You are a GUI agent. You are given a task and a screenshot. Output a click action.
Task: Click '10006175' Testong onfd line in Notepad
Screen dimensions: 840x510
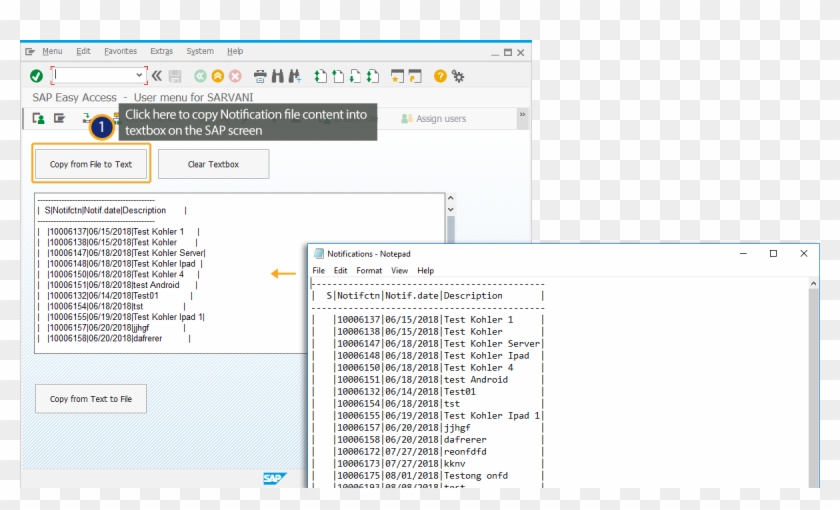click(427, 476)
